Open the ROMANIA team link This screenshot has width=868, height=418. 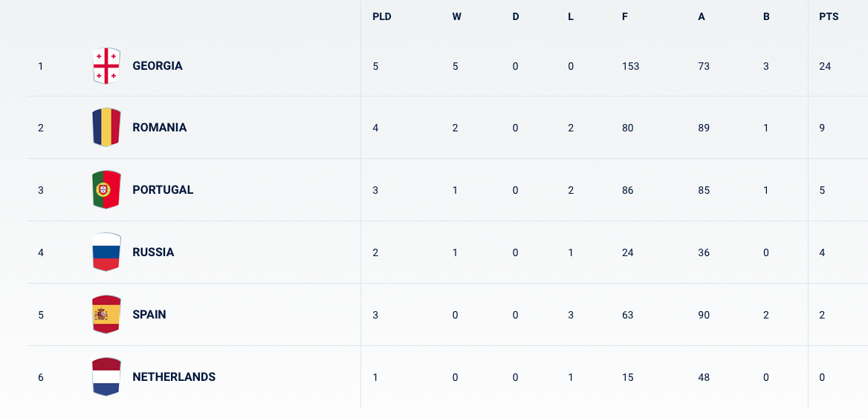pyautogui.click(x=160, y=128)
